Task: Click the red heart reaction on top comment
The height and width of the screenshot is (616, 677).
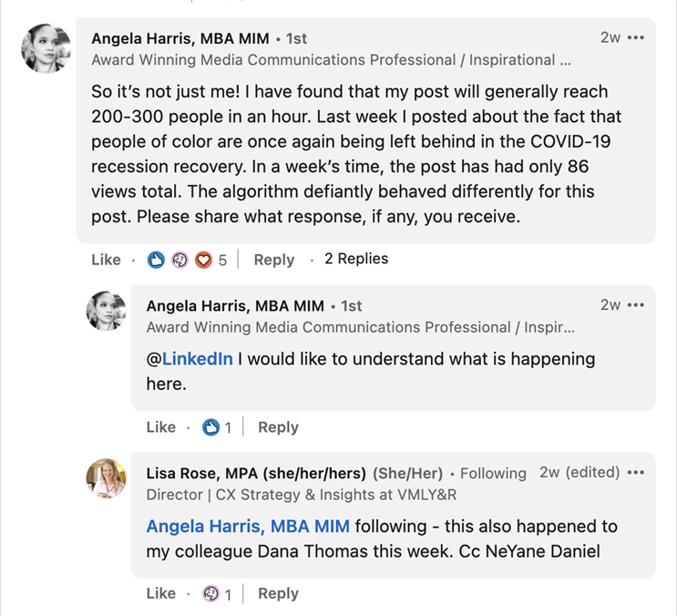Action: point(203,260)
